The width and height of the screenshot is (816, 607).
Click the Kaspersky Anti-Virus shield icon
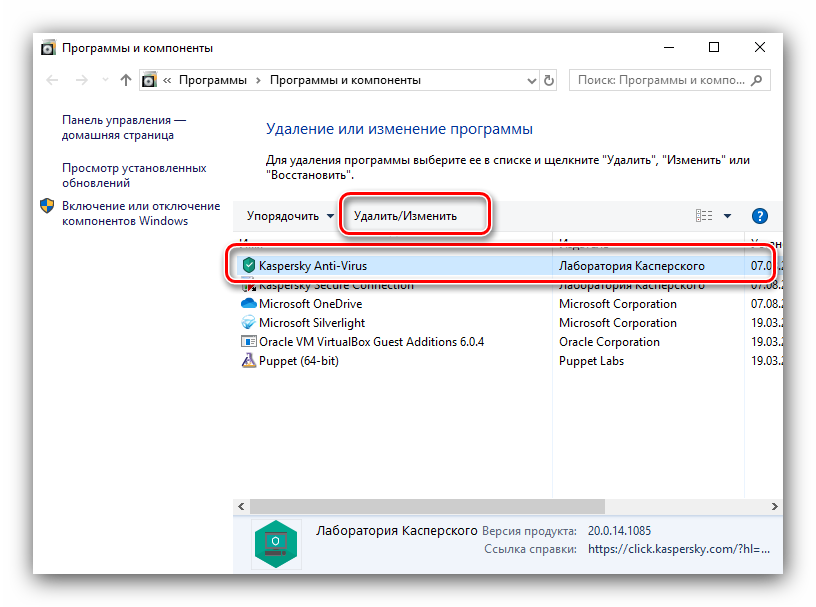point(249,265)
